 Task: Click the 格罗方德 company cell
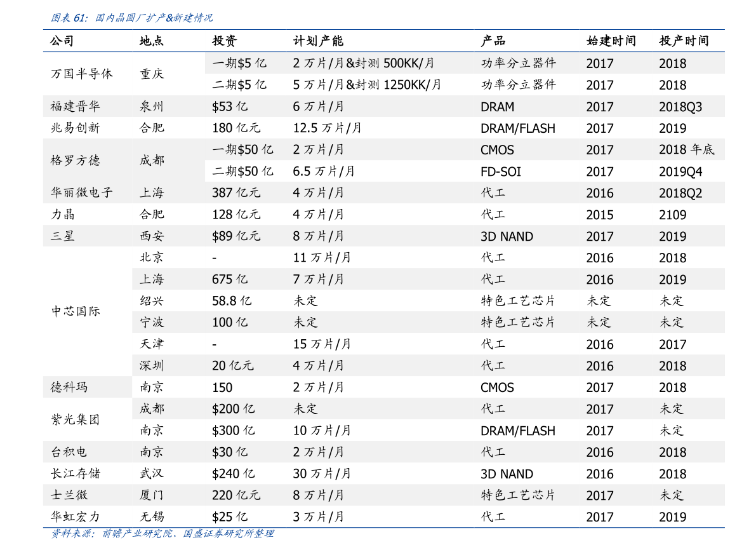tap(75, 161)
